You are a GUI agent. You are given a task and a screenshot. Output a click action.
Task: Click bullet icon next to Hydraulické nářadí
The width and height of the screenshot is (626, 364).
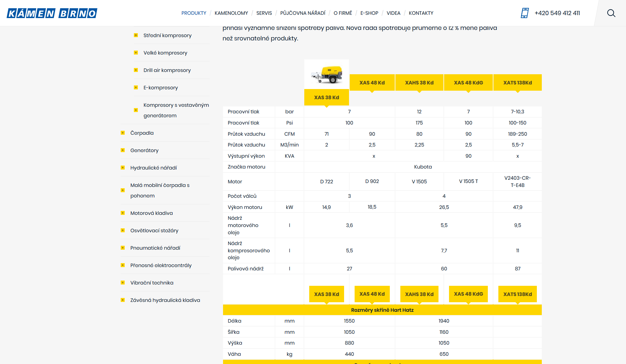[x=123, y=168]
